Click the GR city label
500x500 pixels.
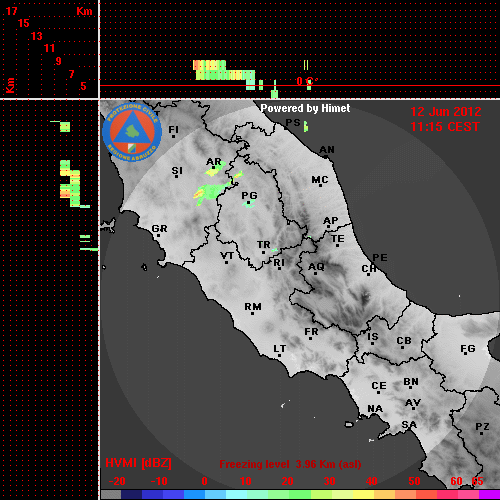(x=159, y=229)
